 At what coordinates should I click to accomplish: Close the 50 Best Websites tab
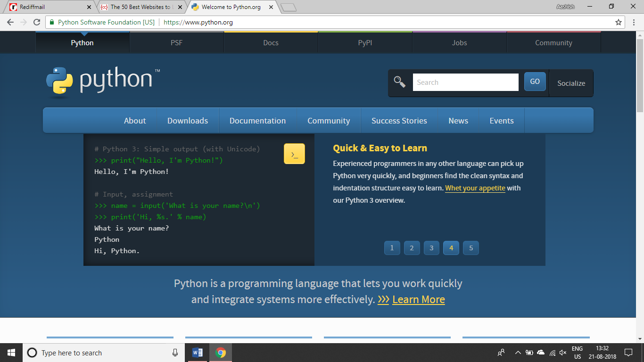[180, 7]
